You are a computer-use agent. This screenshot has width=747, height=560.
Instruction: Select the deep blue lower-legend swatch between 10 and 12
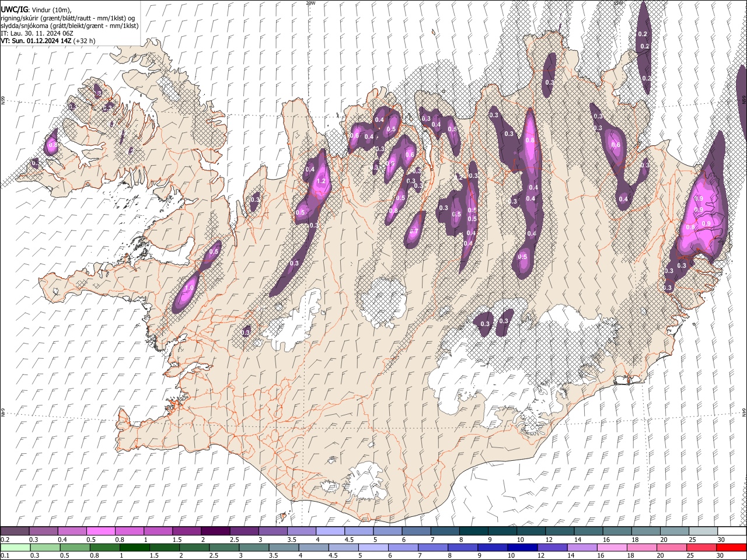pyautogui.click(x=522, y=547)
